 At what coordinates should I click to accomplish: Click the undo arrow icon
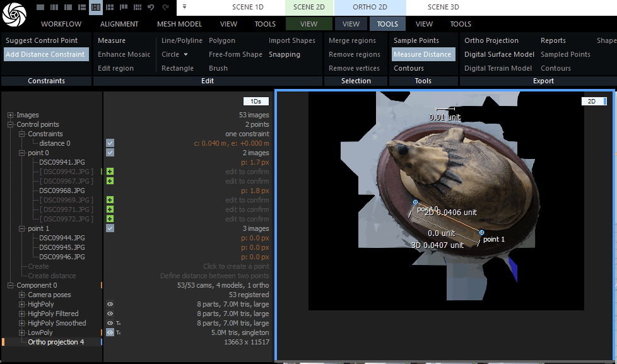pyautogui.click(x=151, y=8)
